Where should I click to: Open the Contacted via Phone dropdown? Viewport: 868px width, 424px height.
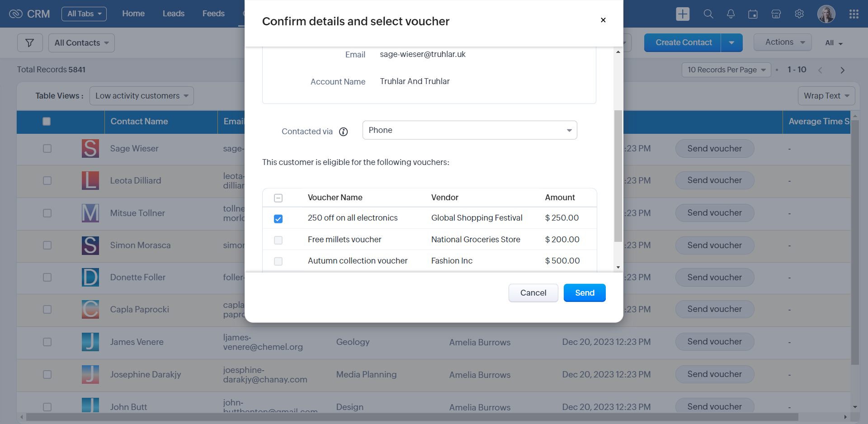470,130
